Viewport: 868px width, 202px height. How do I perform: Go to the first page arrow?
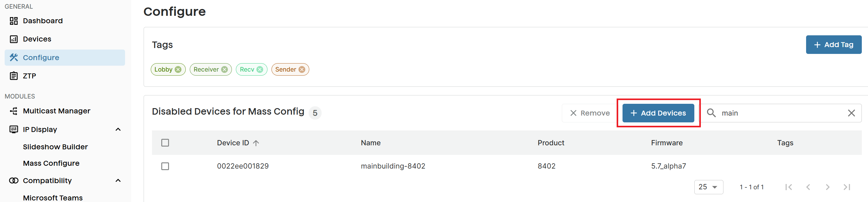pos(788,187)
